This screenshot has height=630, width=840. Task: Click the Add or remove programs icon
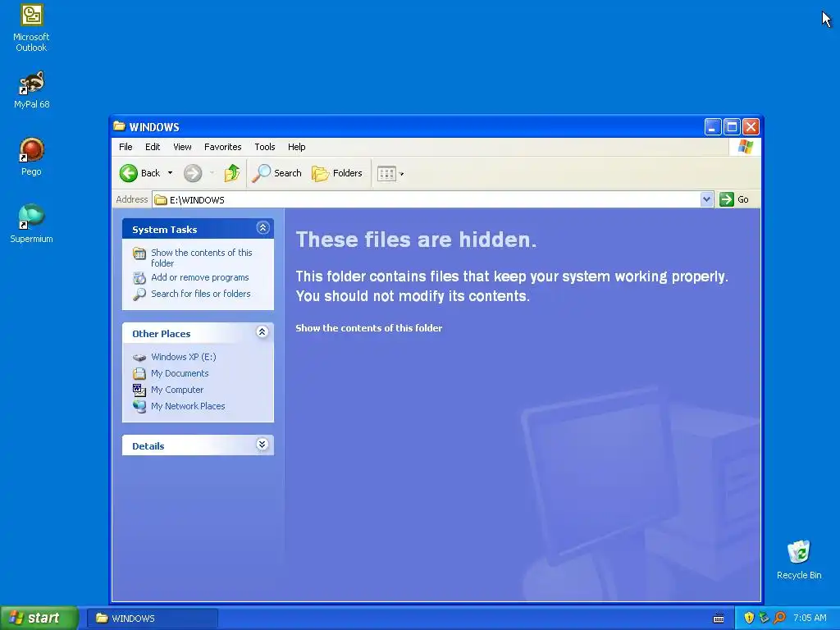pyautogui.click(x=139, y=277)
